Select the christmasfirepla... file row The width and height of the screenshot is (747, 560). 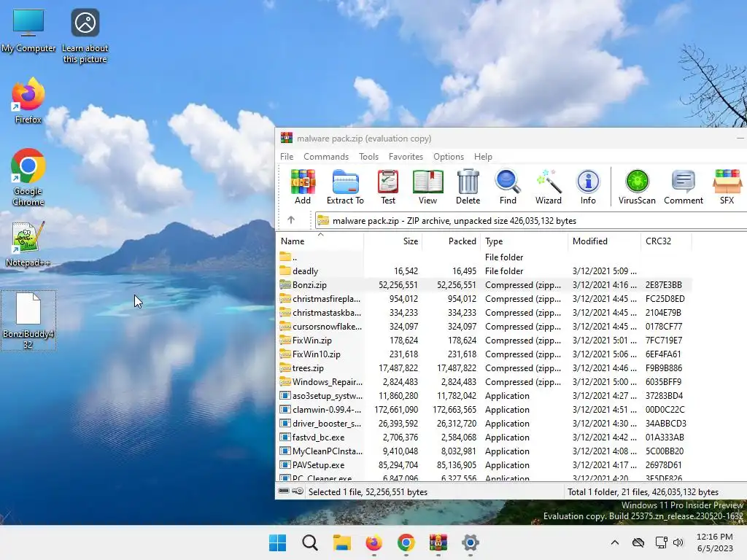[x=484, y=298]
